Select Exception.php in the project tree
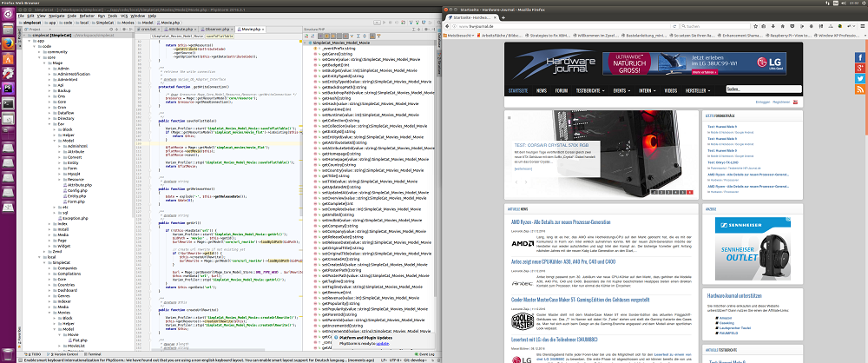 pos(74,218)
